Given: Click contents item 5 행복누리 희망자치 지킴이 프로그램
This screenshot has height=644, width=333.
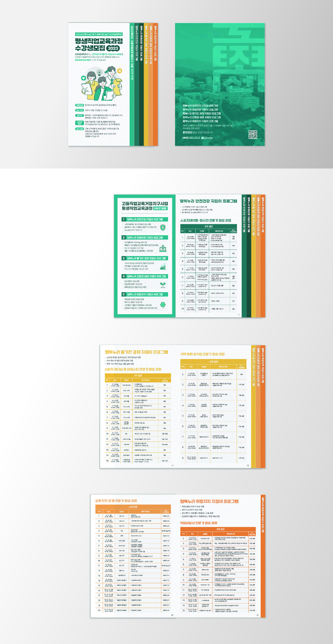Looking at the screenshot, I should [x=145, y=294].
